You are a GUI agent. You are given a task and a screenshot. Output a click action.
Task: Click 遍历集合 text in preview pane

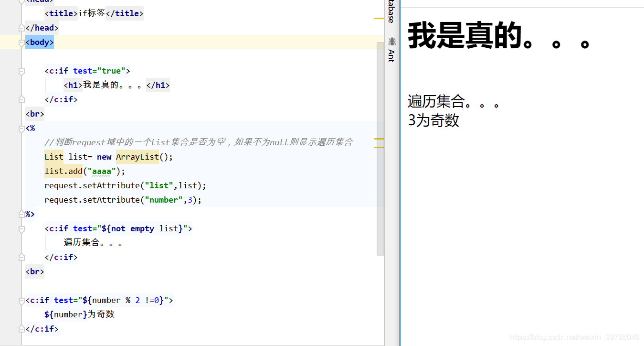tap(454, 101)
